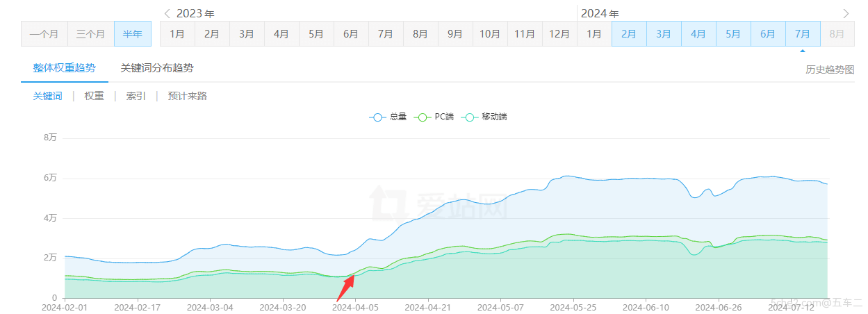Click the 2024-04-21 axis date

(x=427, y=306)
